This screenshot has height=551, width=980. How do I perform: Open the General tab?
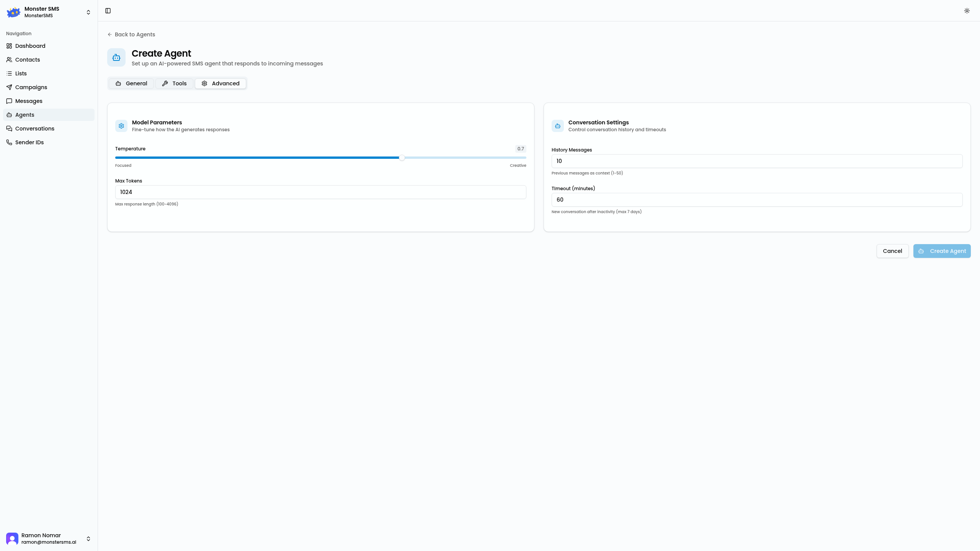click(x=131, y=83)
